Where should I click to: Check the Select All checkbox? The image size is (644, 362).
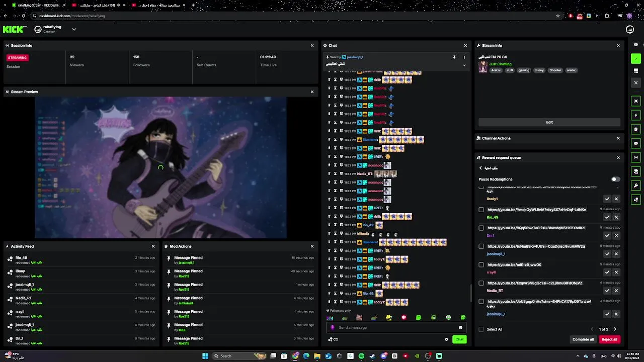[x=481, y=329]
